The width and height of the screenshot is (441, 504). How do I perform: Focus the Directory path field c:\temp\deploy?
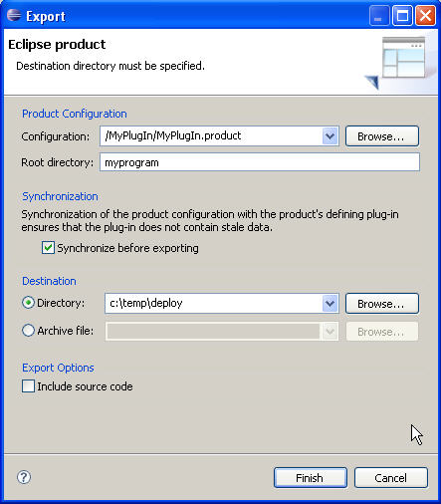pos(213,303)
